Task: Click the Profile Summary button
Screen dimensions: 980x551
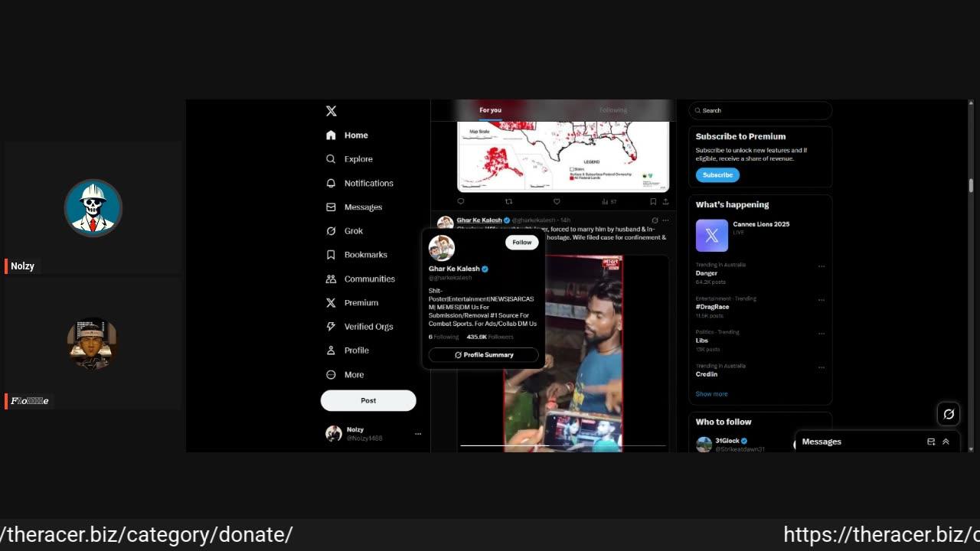Action: [484, 355]
